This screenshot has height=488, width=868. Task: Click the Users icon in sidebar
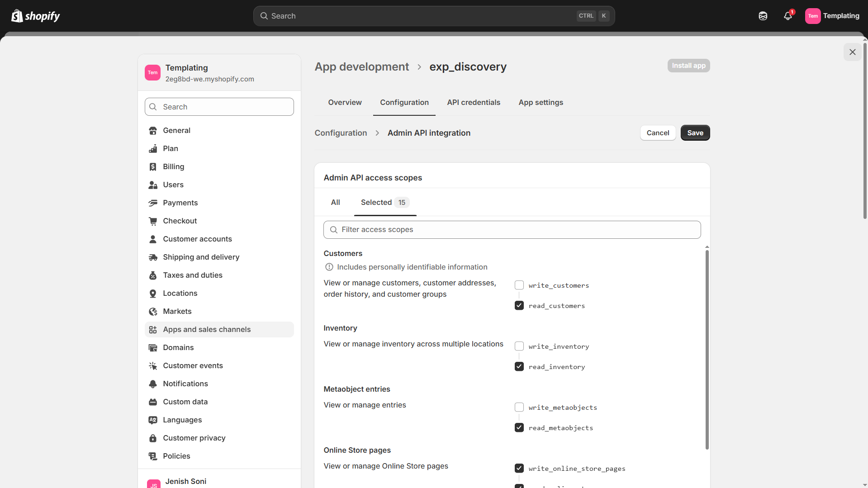[x=153, y=185]
